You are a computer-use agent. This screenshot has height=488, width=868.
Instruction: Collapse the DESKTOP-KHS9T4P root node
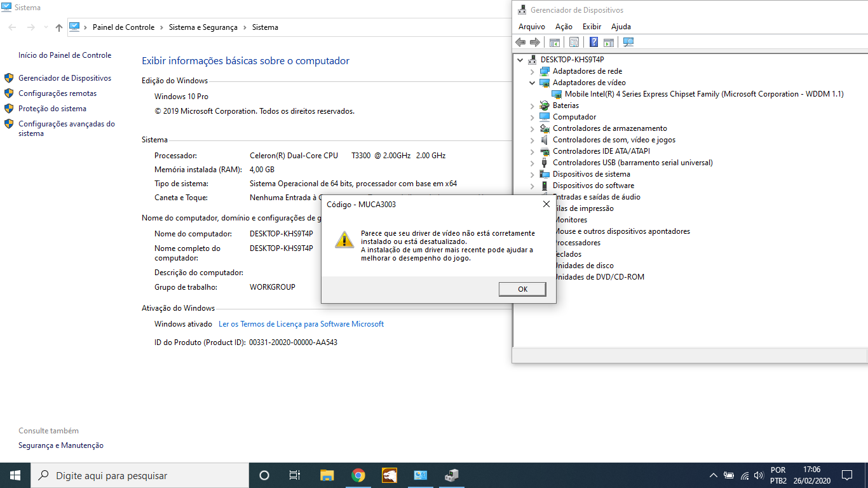click(x=520, y=60)
